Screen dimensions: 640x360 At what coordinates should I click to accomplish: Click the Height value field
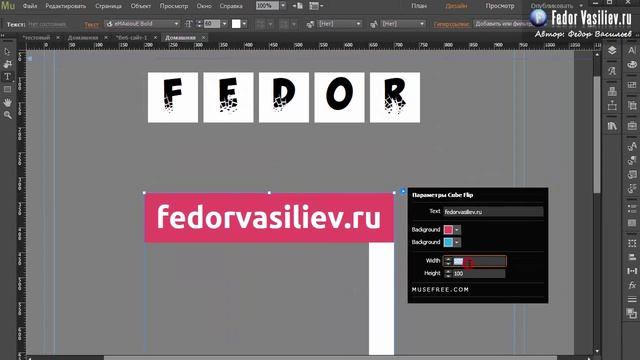(478, 273)
